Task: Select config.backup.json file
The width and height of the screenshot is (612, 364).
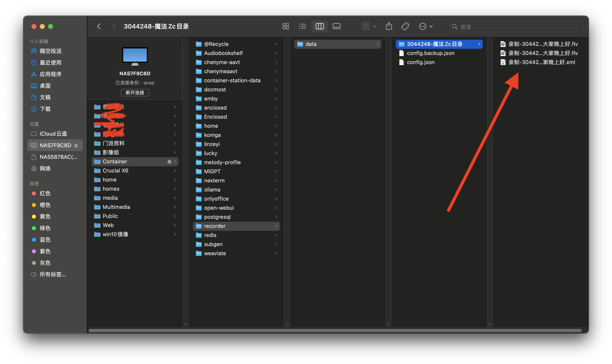Action: [x=439, y=53]
